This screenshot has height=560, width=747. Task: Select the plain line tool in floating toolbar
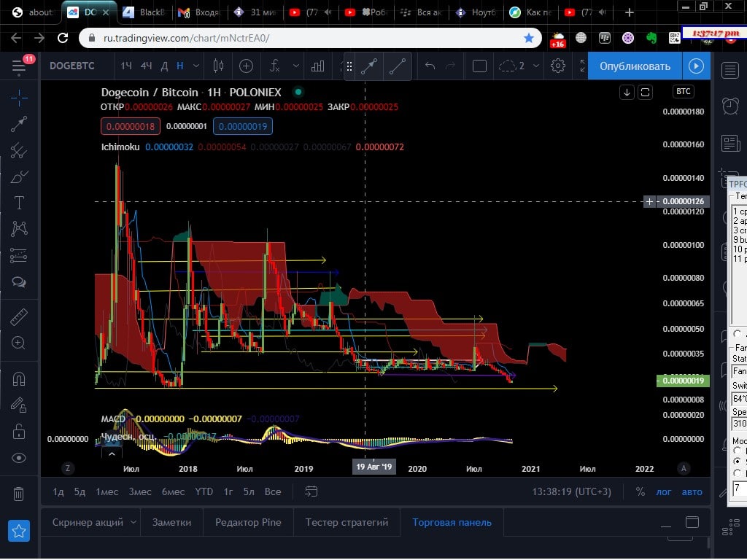point(398,66)
